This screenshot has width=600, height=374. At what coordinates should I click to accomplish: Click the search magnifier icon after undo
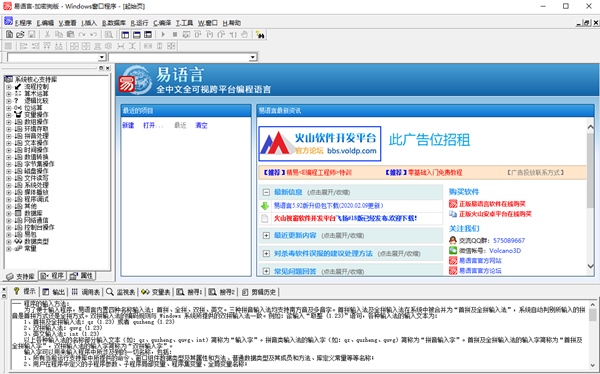pyautogui.click(x=109, y=34)
